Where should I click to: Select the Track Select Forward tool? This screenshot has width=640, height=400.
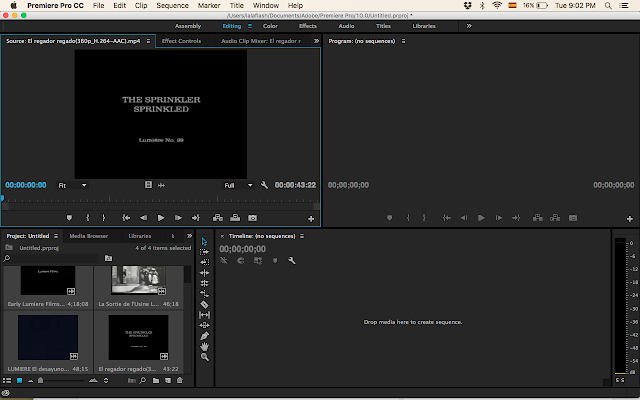pyautogui.click(x=204, y=252)
